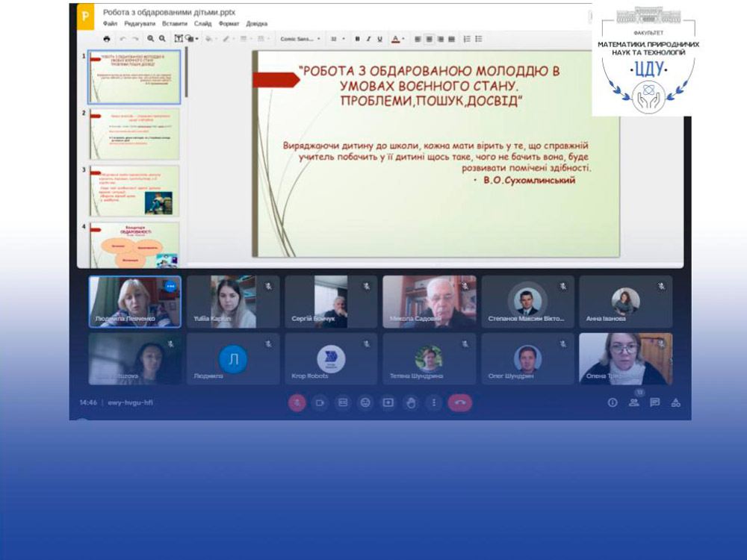Open the Вставити menu
The width and height of the screenshot is (747, 560).
(x=174, y=24)
